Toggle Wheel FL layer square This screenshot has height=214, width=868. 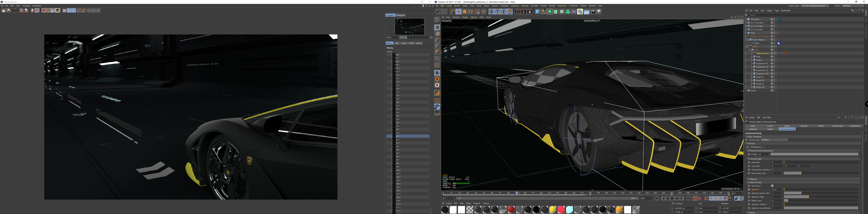click(772, 77)
